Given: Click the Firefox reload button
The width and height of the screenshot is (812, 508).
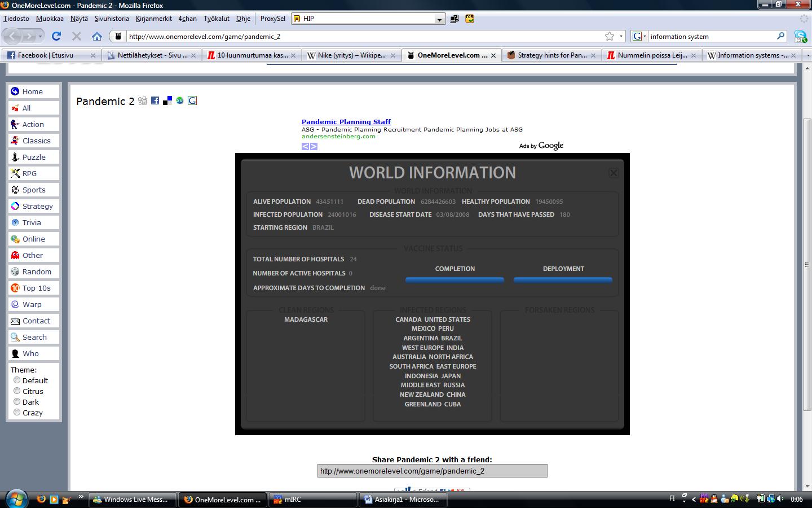Looking at the screenshot, I should coord(56,36).
